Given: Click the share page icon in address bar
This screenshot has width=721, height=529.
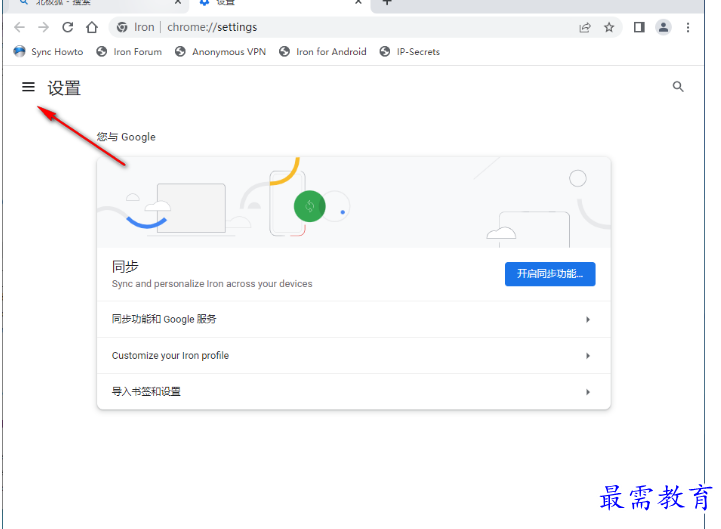Looking at the screenshot, I should pos(585,28).
